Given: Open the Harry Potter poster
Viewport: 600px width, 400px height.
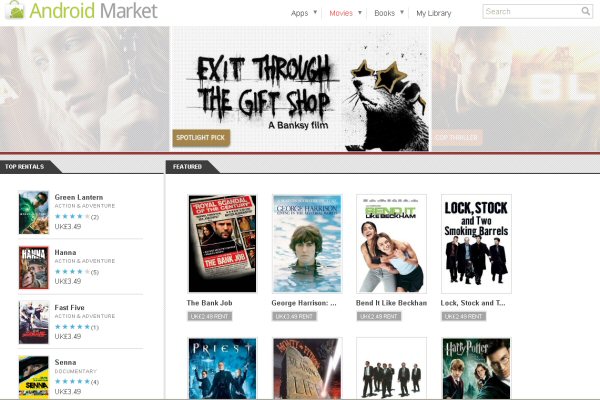Looking at the screenshot, I should pyautogui.click(x=476, y=369).
